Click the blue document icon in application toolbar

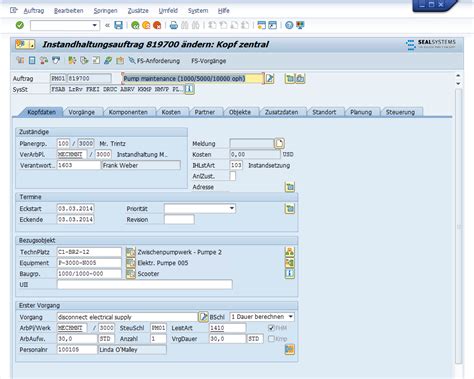(x=32, y=60)
